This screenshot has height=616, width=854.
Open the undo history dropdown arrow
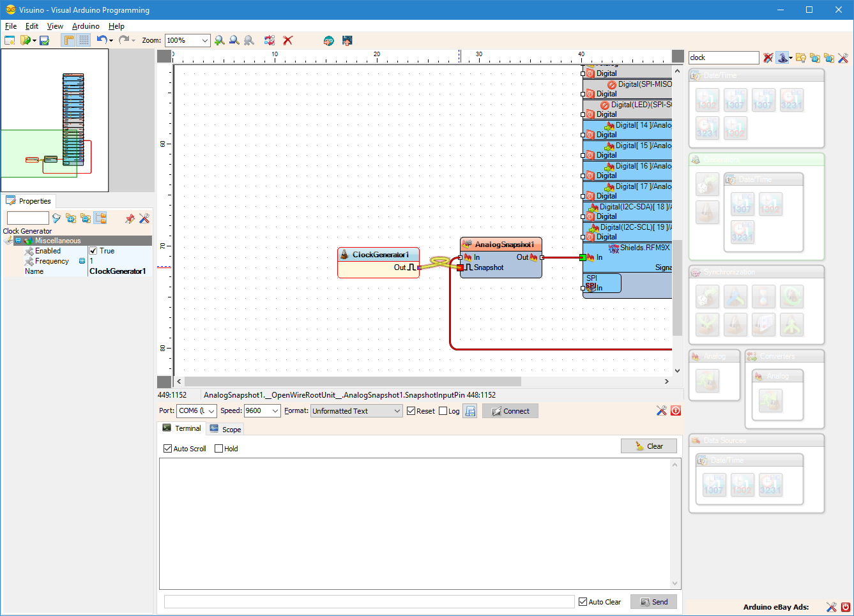(x=111, y=41)
